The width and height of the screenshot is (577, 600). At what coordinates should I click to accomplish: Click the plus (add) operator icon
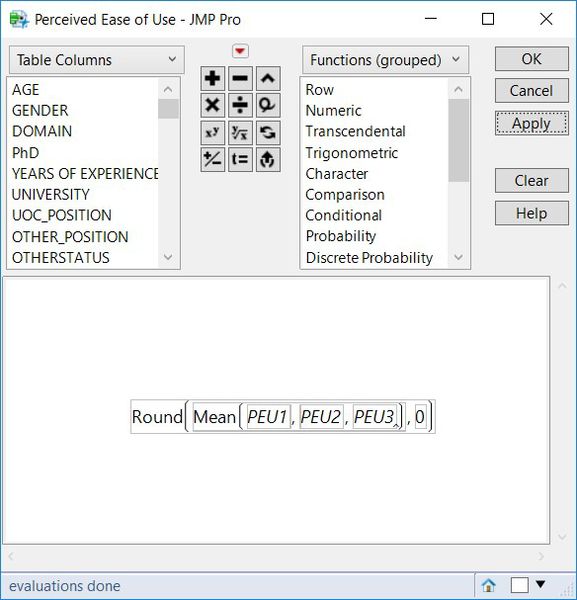pos(212,78)
